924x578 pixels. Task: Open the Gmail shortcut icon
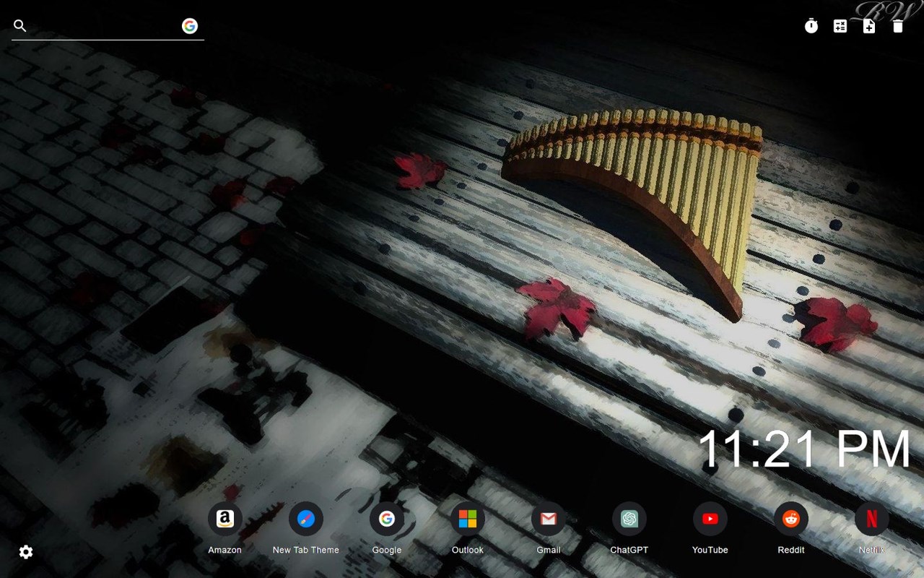(548, 518)
